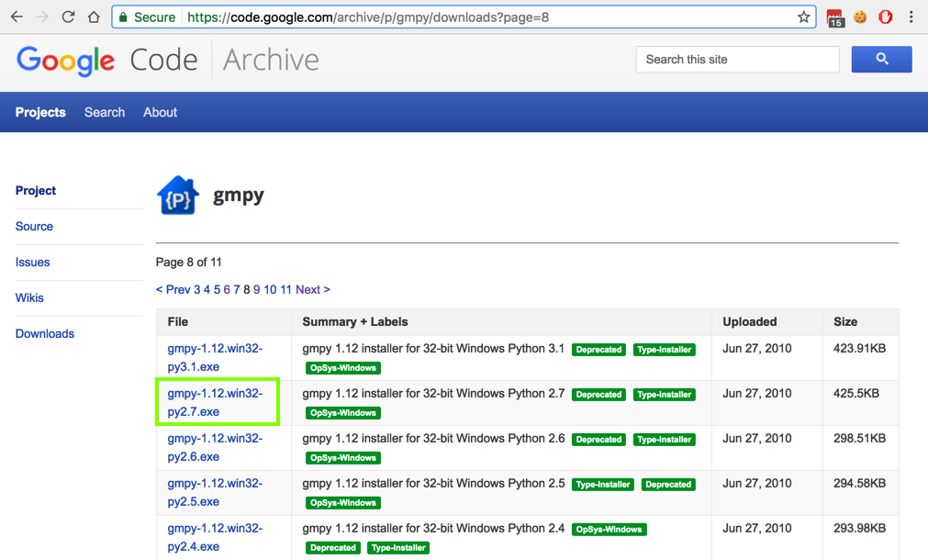928x560 pixels.
Task: Open the Search nav item
Action: [x=105, y=112]
